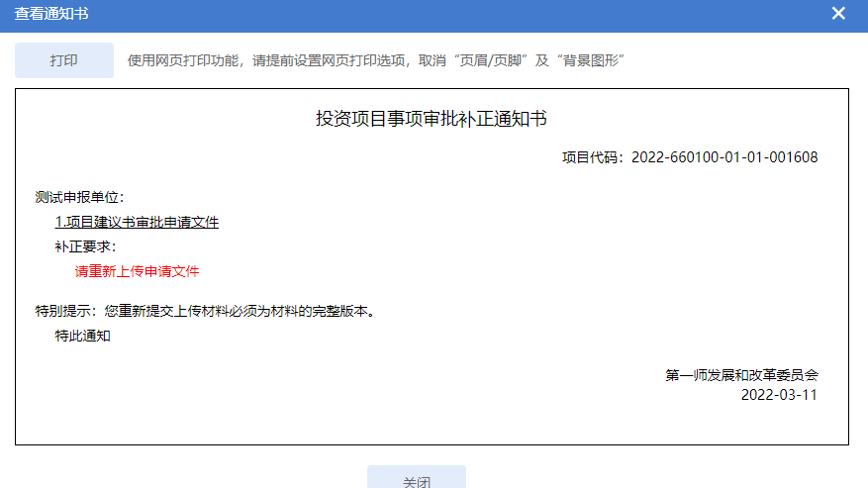Screen dimensions: 868x488
Task: Open the 1.项目建议书审批申请文件 link
Action: pyautogui.click(x=137, y=222)
